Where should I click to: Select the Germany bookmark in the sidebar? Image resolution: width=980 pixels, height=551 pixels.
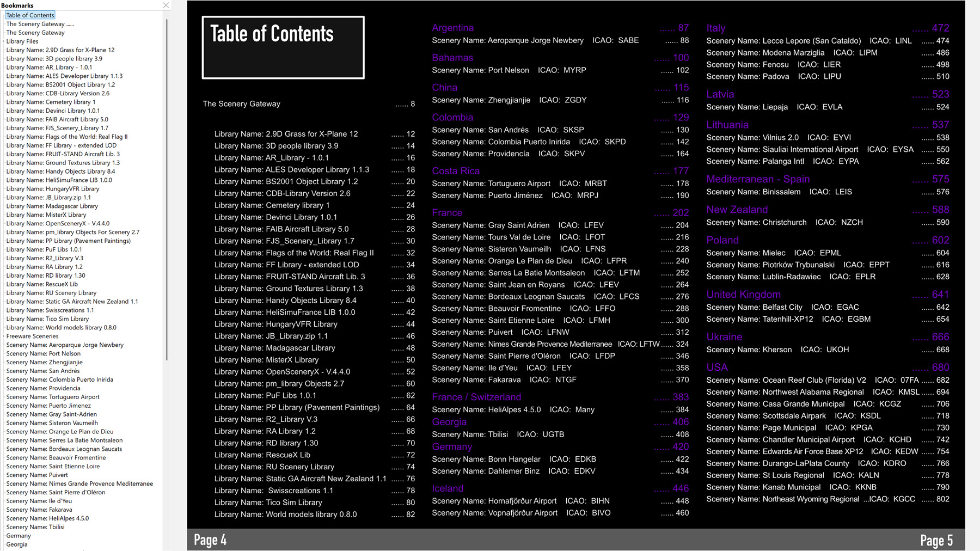[x=19, y=536]
